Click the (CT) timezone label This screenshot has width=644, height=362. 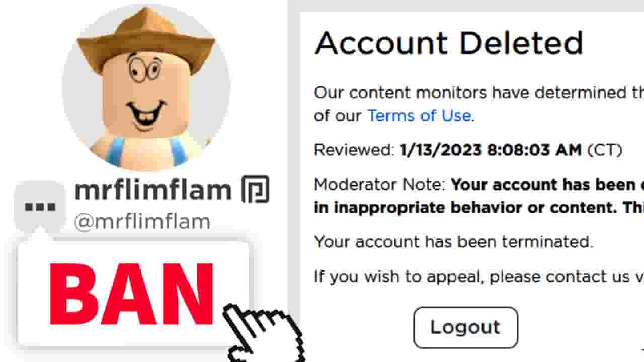point(604,150)
